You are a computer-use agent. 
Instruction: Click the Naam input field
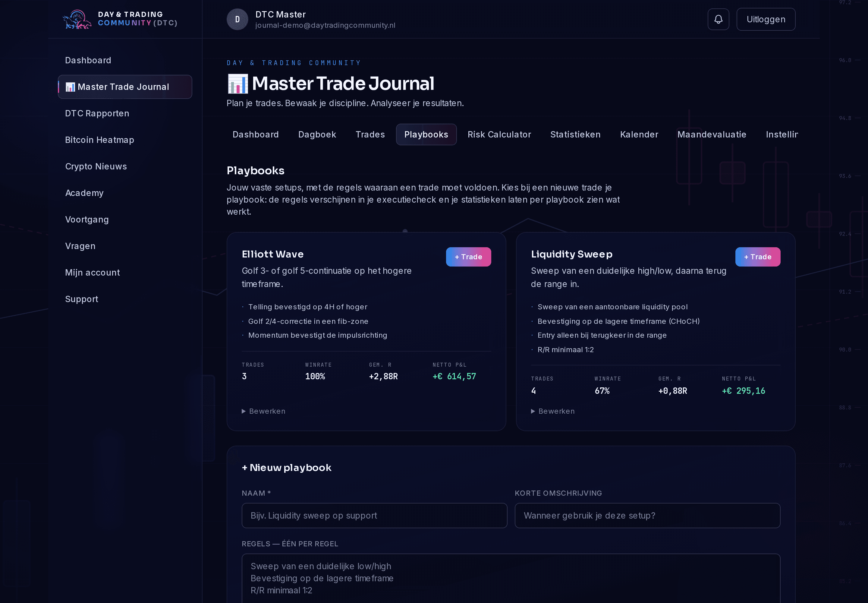click(x=374, y=515)
